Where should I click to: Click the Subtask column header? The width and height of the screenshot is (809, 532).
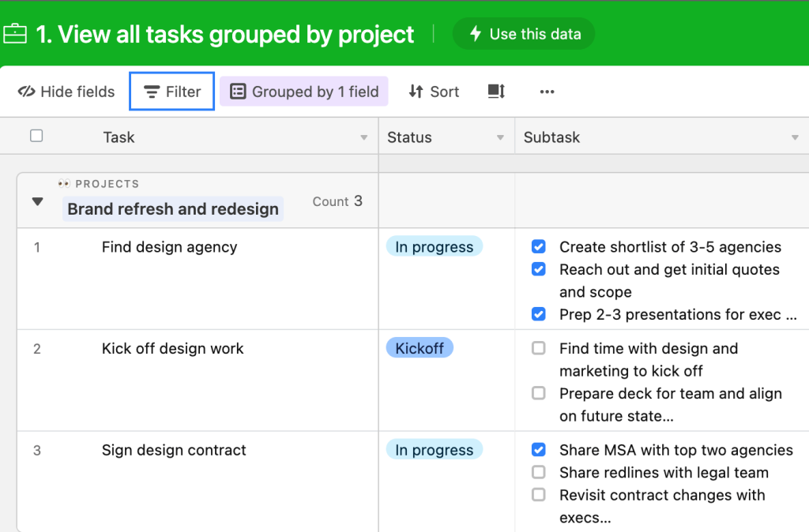(662, 137)
